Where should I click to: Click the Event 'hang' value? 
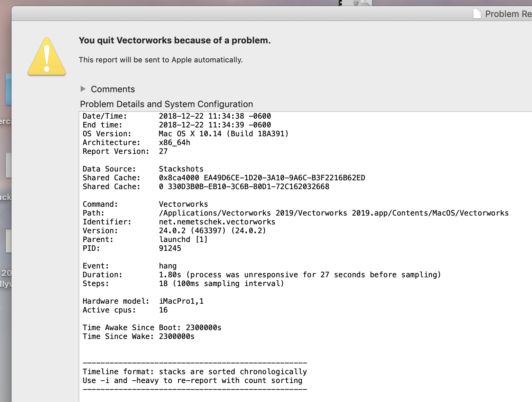coord(168,266)
